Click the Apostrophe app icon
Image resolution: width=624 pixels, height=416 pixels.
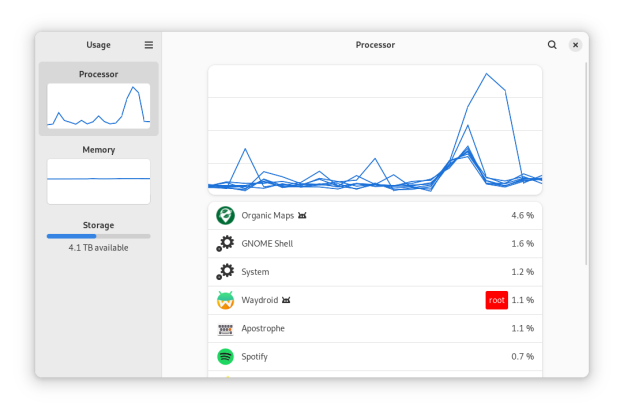point(225,328)
